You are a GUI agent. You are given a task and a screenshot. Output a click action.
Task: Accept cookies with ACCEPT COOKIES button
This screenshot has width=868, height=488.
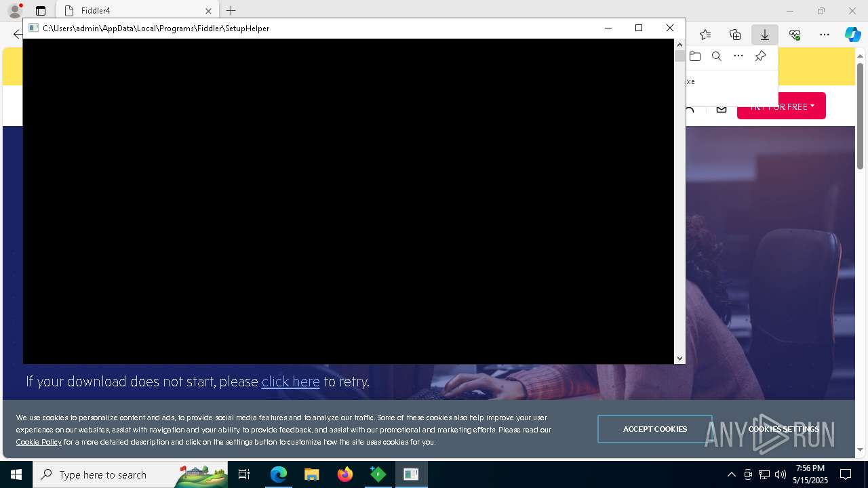pos(655,429)
